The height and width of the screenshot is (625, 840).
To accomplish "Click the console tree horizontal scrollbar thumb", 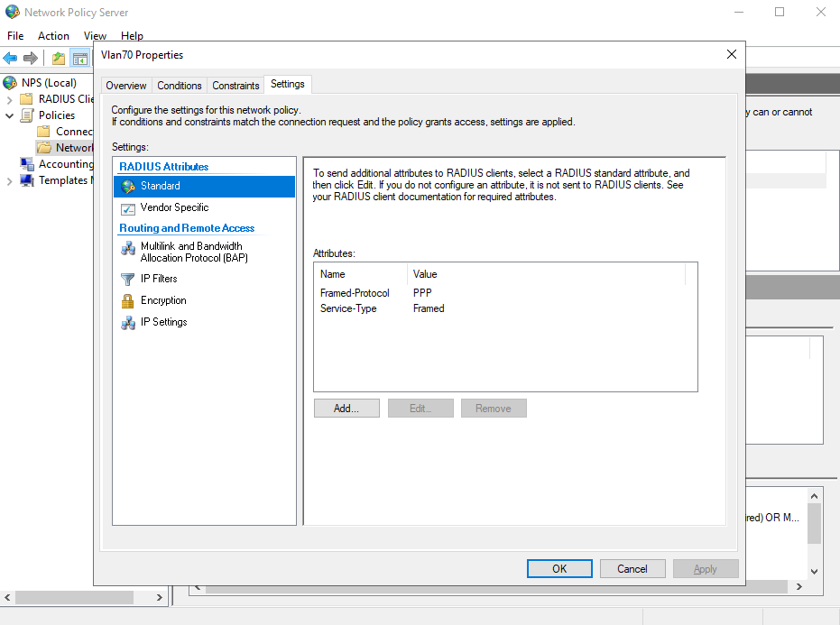I will coord(75,597).
